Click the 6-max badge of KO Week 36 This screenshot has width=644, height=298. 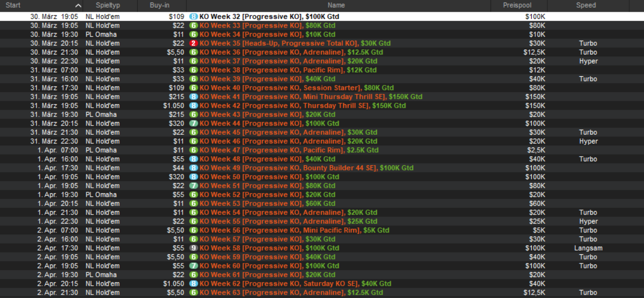pos(193,52)
